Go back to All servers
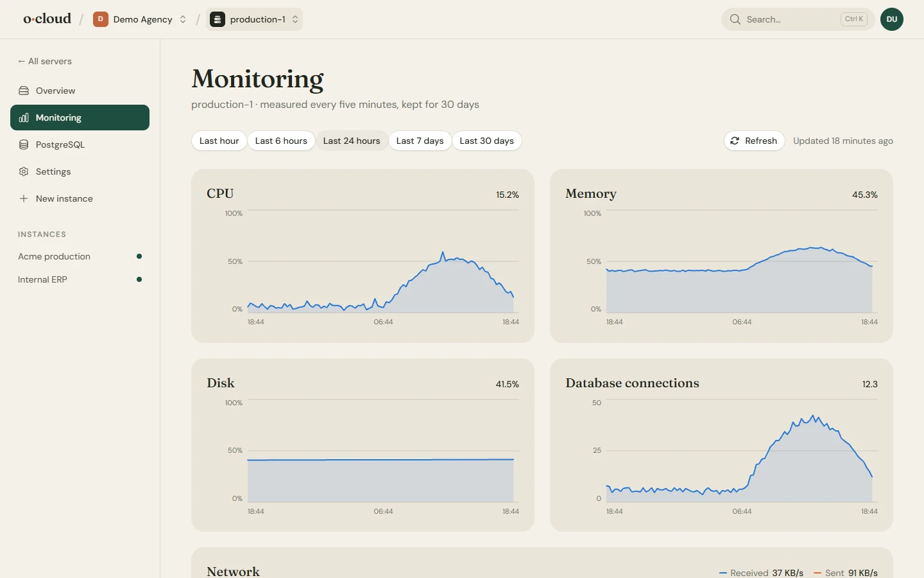Image resolution: width=924 pixels, height=578 pixels. coord(45,61)
